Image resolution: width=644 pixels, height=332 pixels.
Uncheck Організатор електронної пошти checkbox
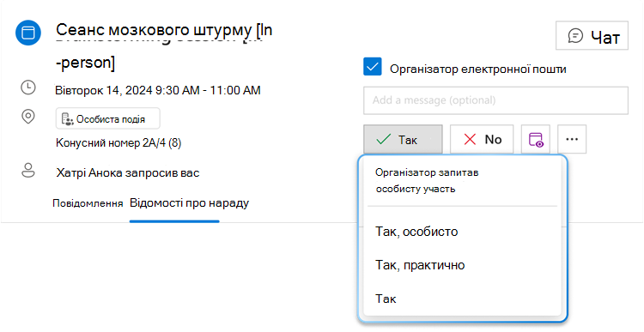pos(373,67)
